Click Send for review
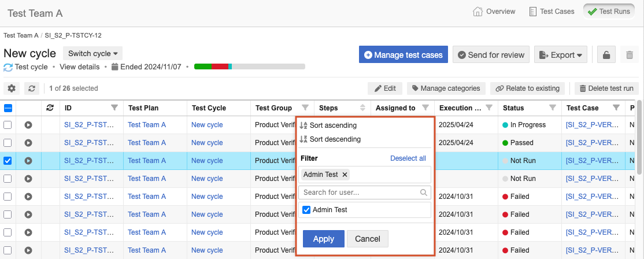 (x=491, y=54)
